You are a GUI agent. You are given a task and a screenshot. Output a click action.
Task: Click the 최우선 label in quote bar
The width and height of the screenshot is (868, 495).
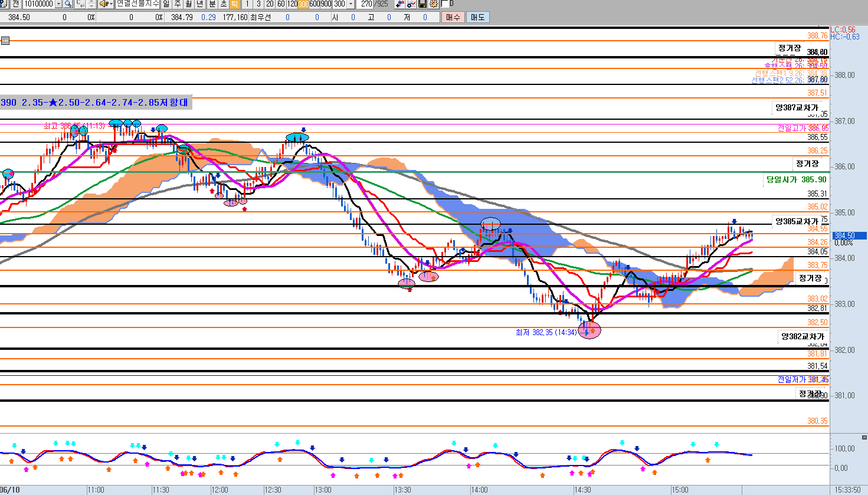coord(260,17)
